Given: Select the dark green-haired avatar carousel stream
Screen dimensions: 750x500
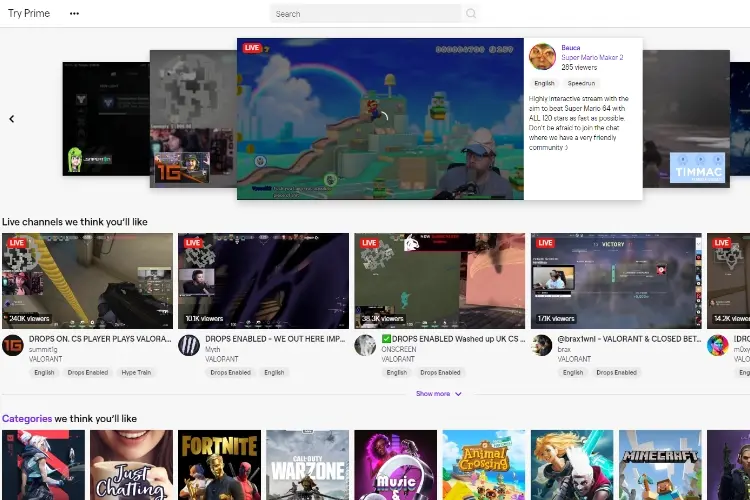Looking at the screenshot, I should pyautogui.click(x=106, y=119).
